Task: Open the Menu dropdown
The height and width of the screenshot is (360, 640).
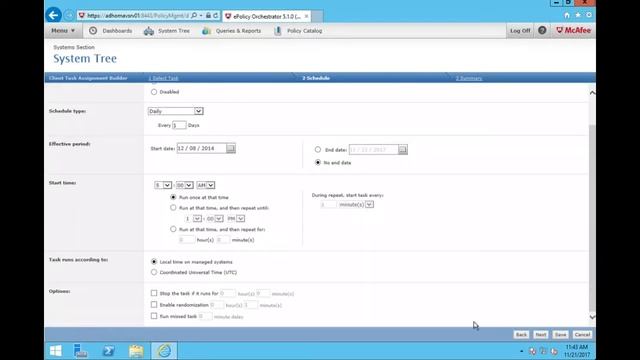Action: [x=63, y=31]
